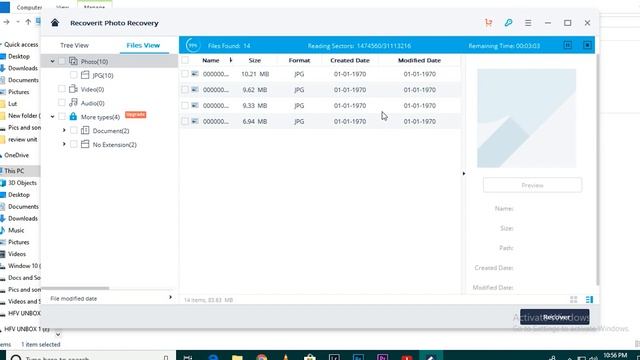
Task: Collapse the preview panel arrow
Action: point(464,173)
